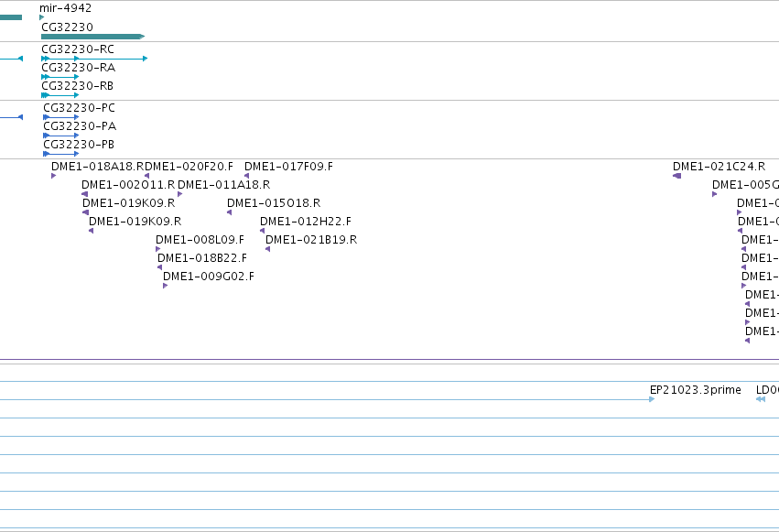The image size is (779, 532).
Task: Open the DME1-020F20.F feature label
Action: 189,167
